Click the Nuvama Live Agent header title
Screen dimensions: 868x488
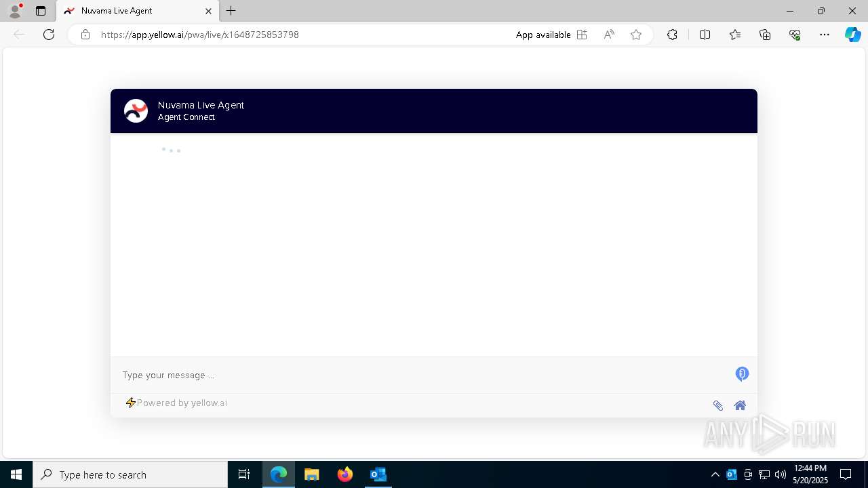point(201,105)
